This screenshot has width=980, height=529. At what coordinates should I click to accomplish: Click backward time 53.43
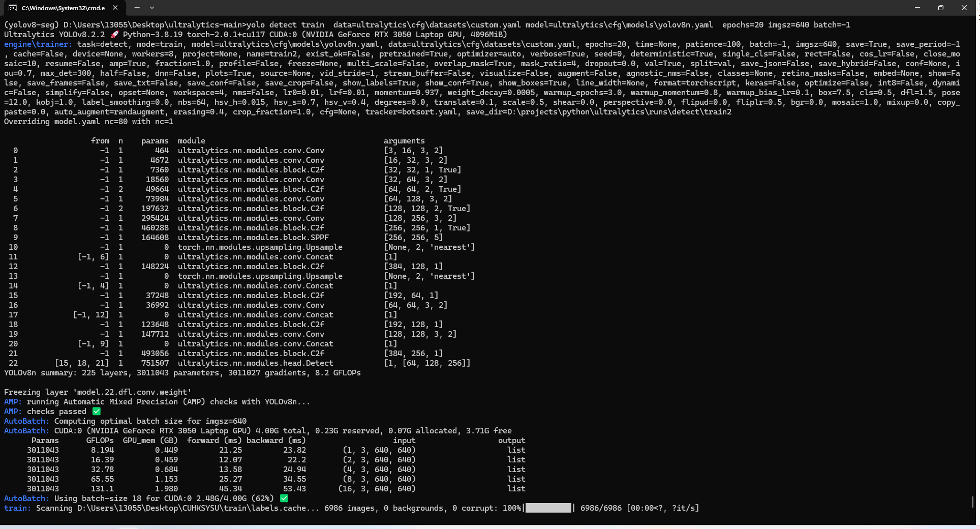click(294, 489)
